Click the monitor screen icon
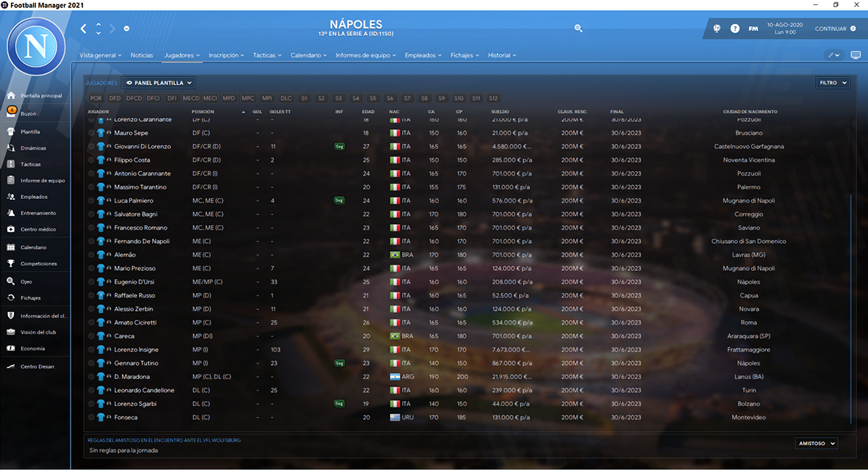Viewport: 868px width, 470px height. tap(856, 55)
